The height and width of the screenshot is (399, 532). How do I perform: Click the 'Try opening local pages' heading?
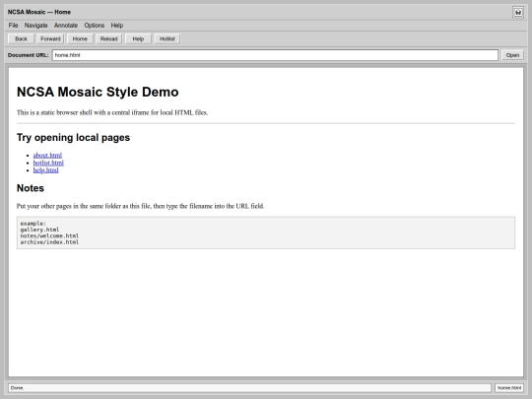click(73, 137)
